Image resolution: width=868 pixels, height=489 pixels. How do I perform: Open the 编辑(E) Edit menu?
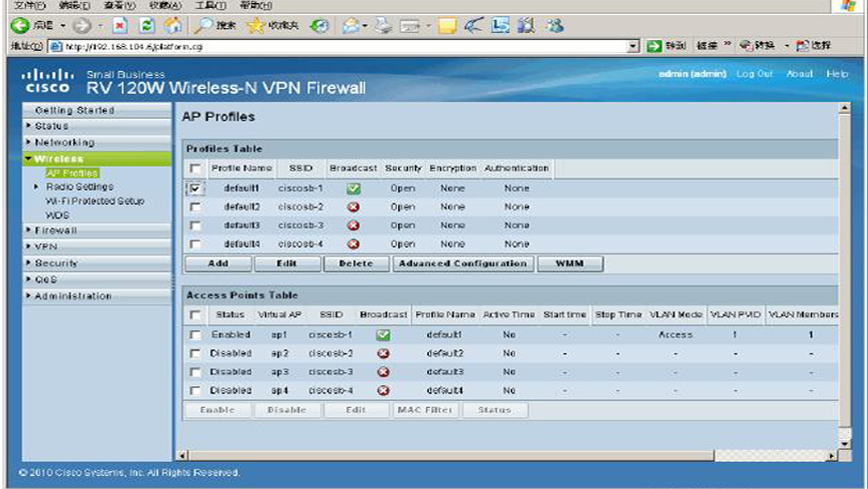point(74,6)
